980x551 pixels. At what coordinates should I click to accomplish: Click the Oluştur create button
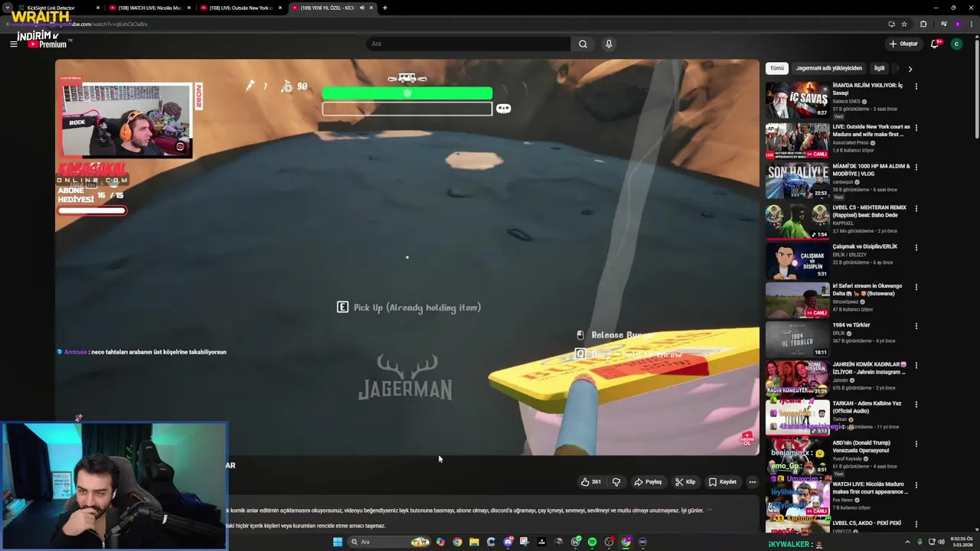pos(903,44)
